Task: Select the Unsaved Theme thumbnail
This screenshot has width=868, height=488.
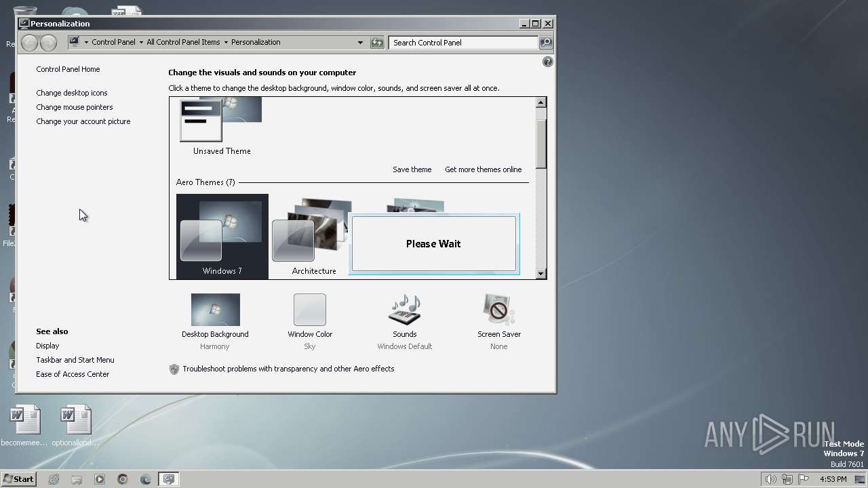Action: coord(222,127)
